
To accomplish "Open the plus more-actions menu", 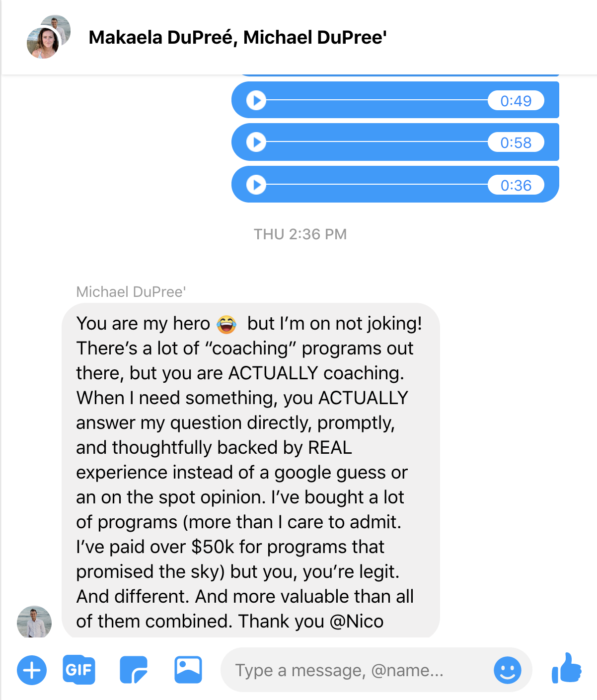I will pos(32,670).
